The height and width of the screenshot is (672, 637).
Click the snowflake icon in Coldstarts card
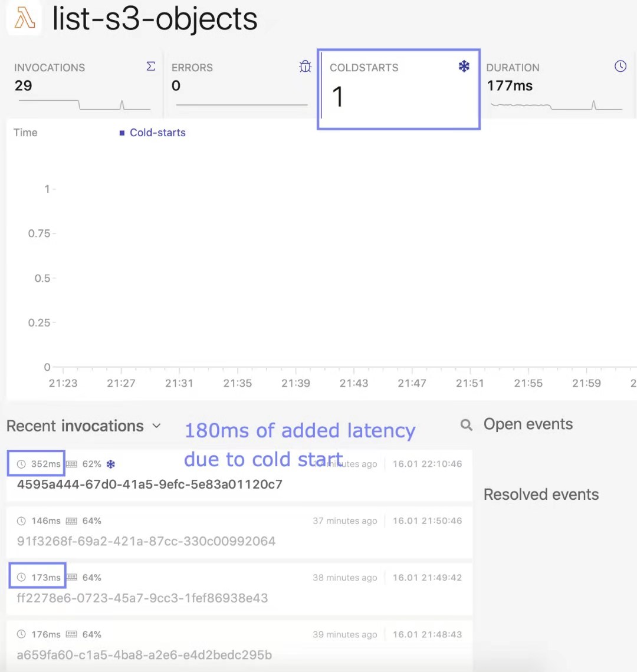(x=464, y=67)
